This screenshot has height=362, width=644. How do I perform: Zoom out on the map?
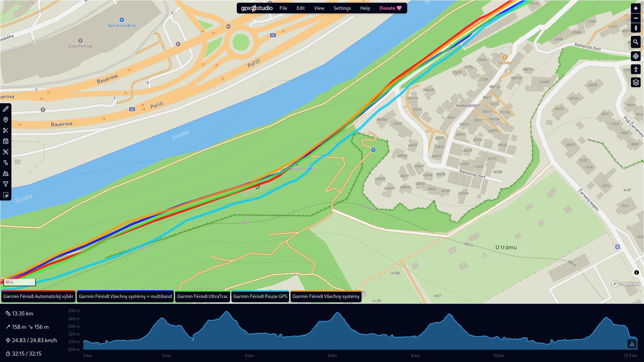point(636,18)
